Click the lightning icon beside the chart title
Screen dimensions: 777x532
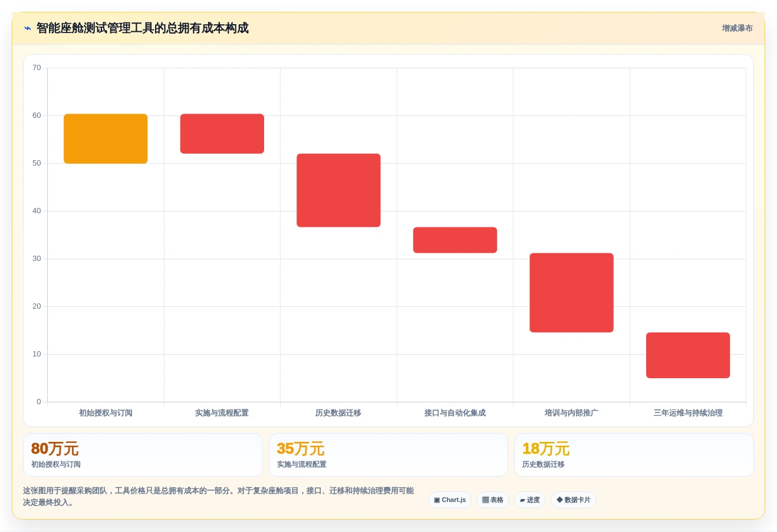[x=28, y=28]
